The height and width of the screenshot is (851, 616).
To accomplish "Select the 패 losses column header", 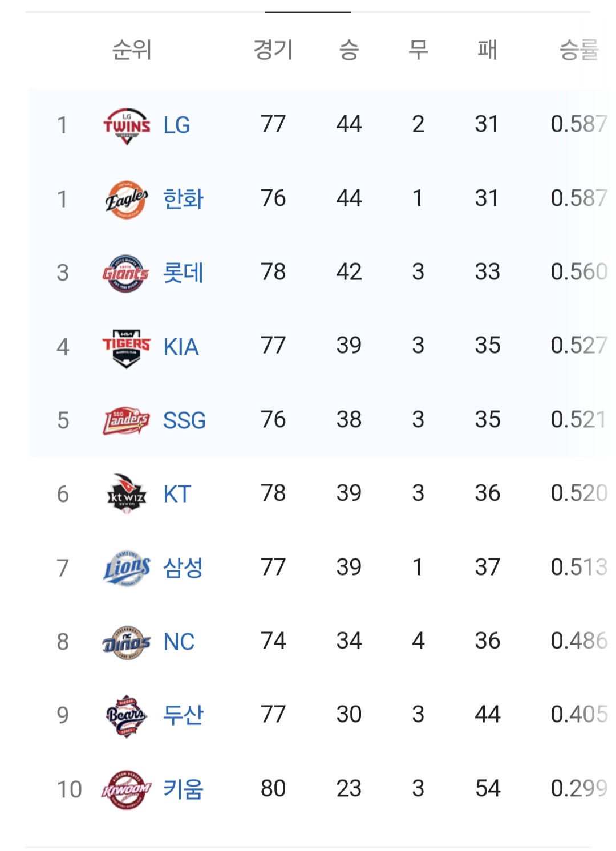I will [488, 50].
